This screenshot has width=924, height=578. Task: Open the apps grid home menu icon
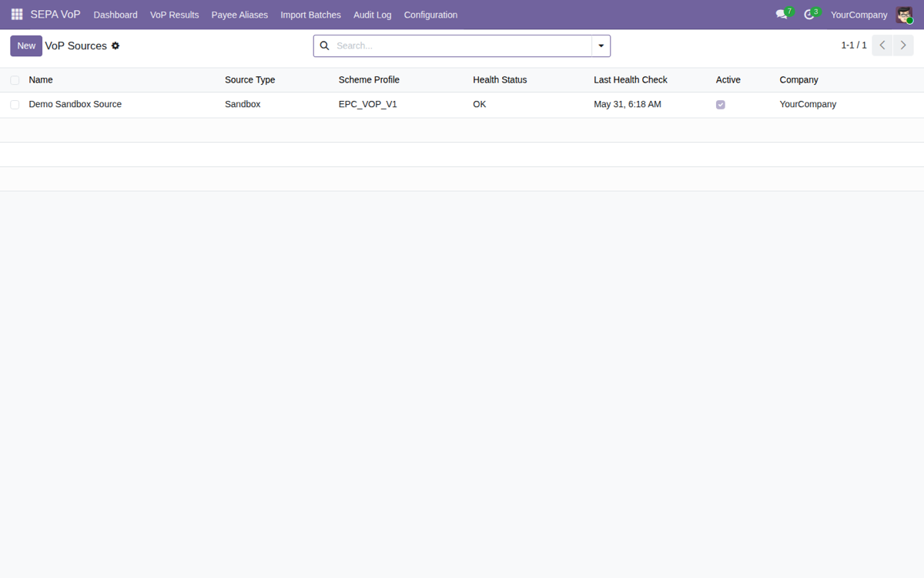coord(17,15)
